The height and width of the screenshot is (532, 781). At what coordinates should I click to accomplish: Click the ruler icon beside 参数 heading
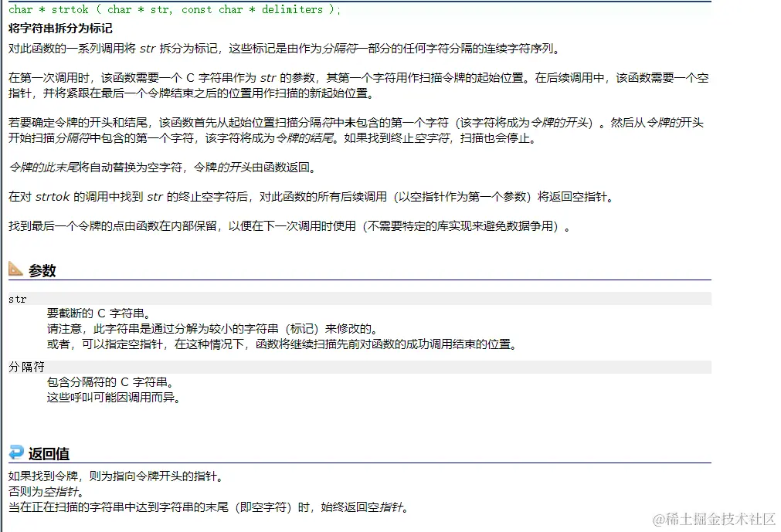16,269
